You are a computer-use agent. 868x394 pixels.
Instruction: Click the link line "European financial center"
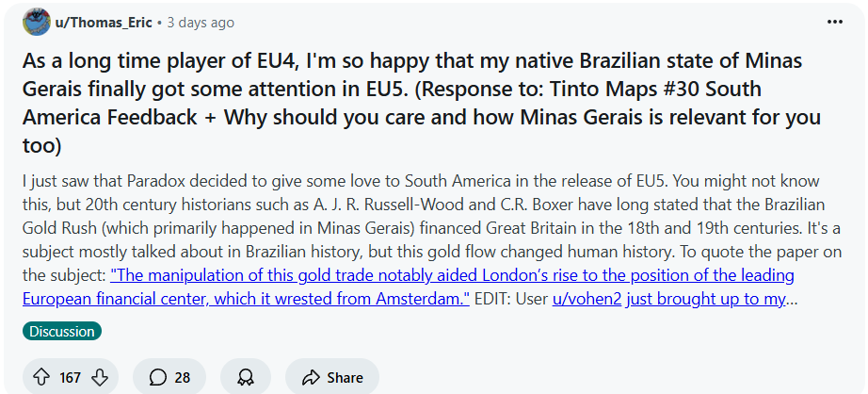pyautogui.click(x=245, y=298)
